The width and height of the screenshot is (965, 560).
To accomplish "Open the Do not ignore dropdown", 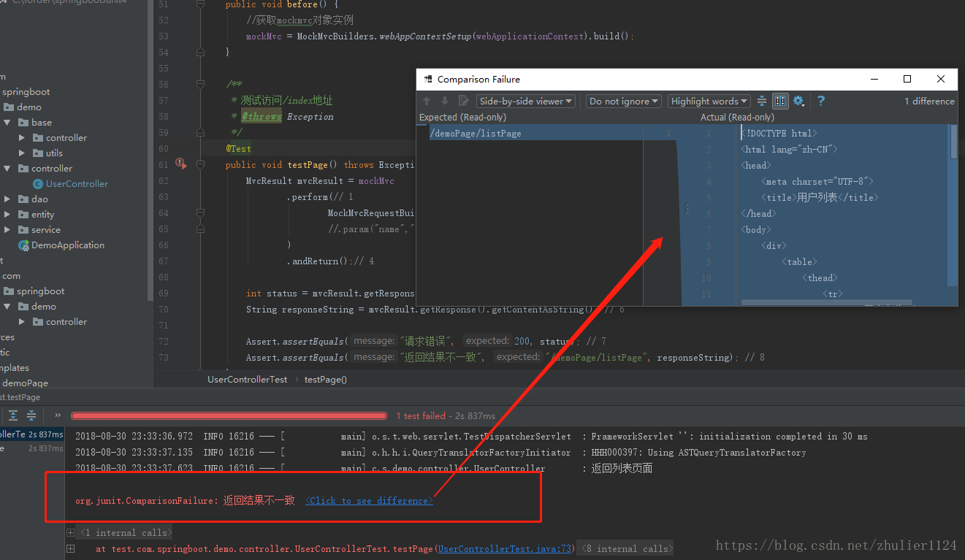I will (624, 101).
